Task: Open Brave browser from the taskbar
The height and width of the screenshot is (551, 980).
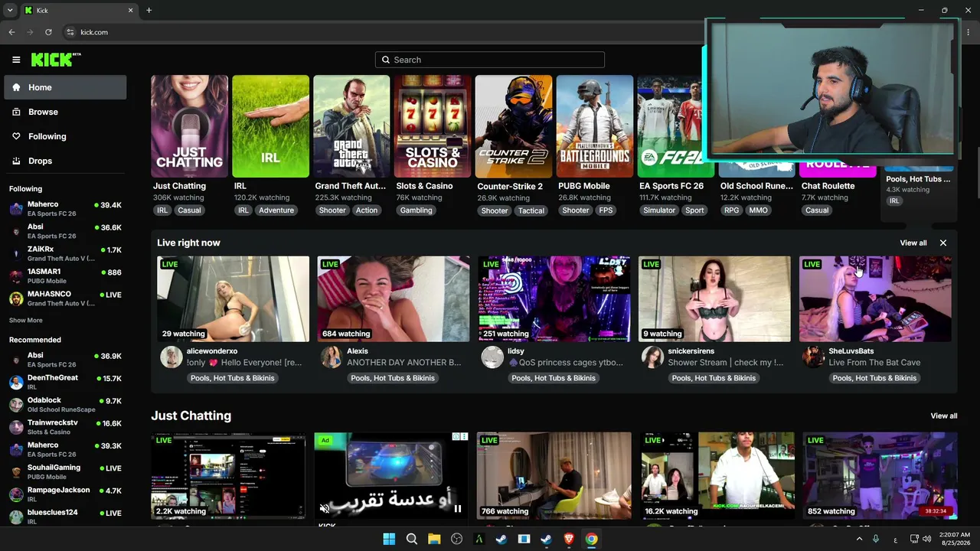Action: (x=569, y=539)
